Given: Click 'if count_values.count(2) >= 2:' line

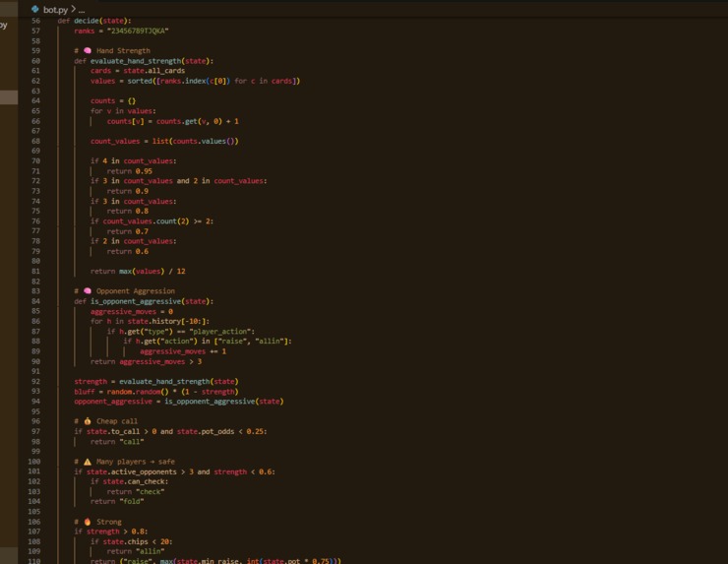Looking at the screenshot, I should [x=152, y=221].
